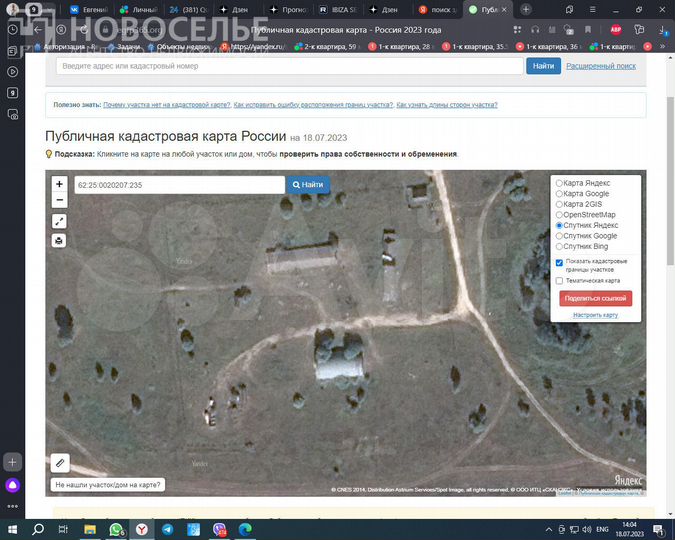Open bookmark 1-к квартира, 28
675x540 pixels.
click(399, 47)
